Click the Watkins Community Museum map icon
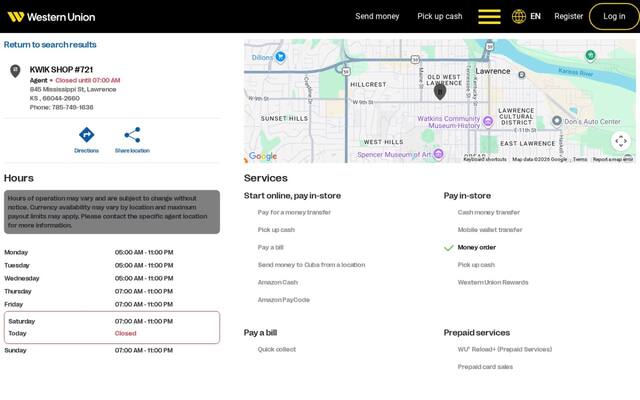640x400 pixels. click(x=487, y=121)
